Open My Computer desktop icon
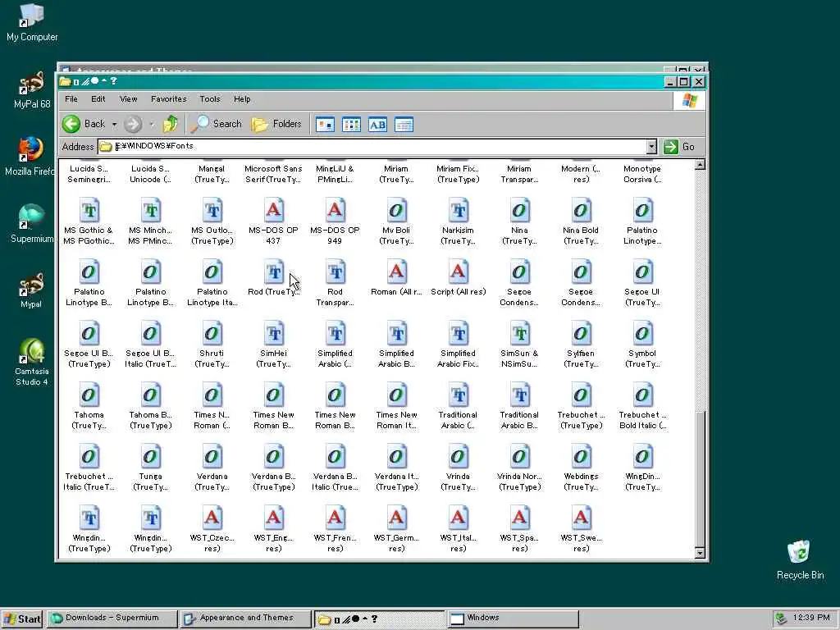 pos(32,22)
